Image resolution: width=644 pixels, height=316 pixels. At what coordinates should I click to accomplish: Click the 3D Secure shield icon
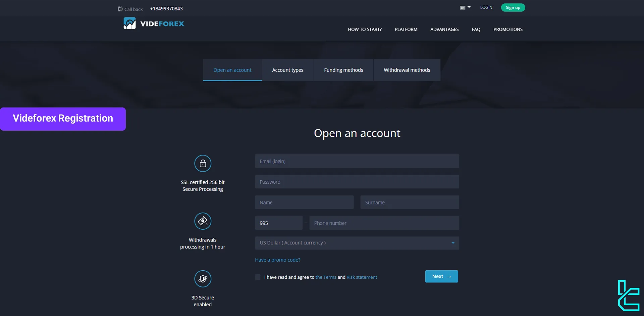click(x=203, y=279)
